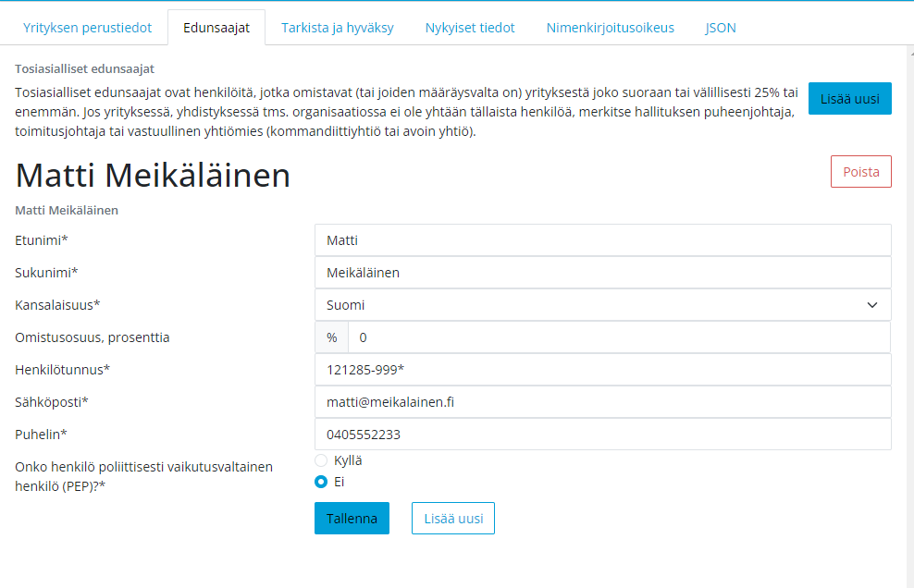The image size is (914, 588).
Task: Click the red Poista button
Action: pyautogui.click(x=861, y=171)
